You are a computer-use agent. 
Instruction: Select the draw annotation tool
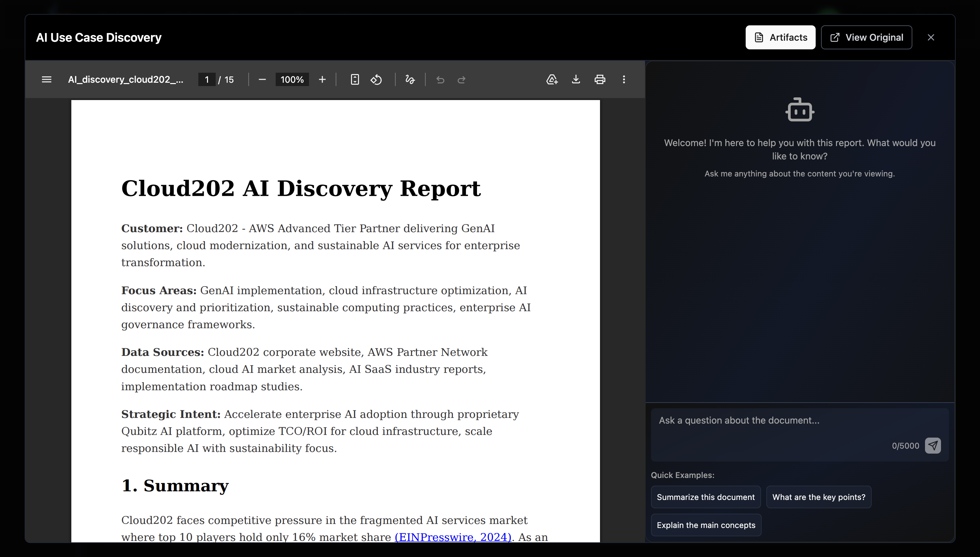pyautogui.click(x=410, y=80)
